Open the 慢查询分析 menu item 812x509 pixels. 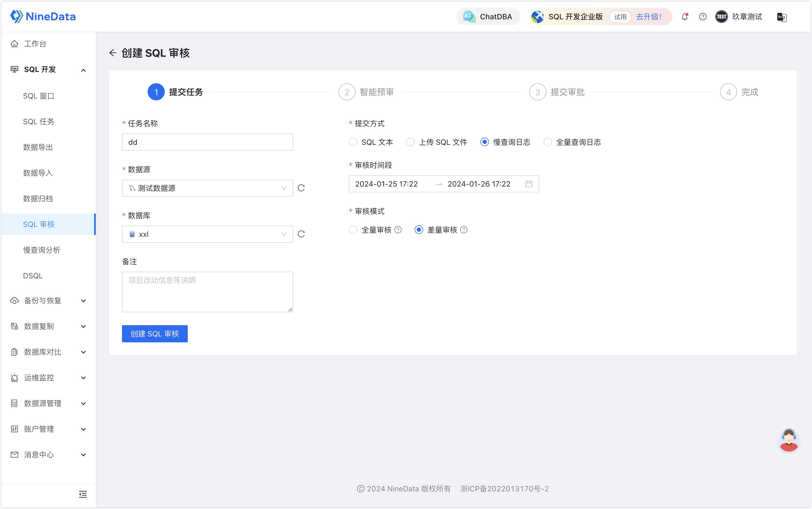pos(42,250)
